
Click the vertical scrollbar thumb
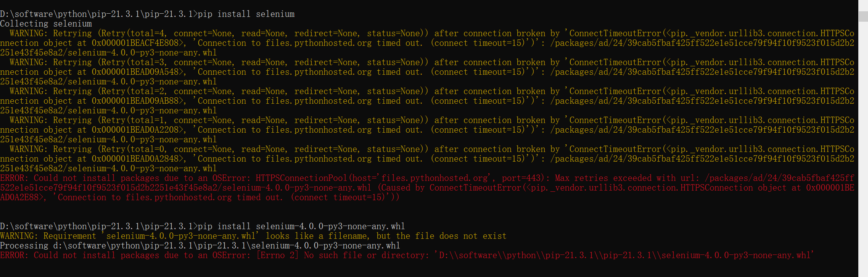tap(863, 16)
